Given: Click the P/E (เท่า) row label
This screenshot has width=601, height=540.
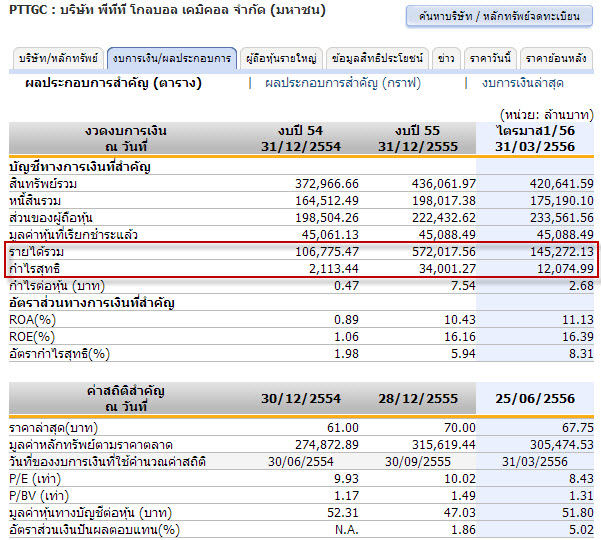Looking at the screenshot, I should pyautogui.click(x=35, y=479).
